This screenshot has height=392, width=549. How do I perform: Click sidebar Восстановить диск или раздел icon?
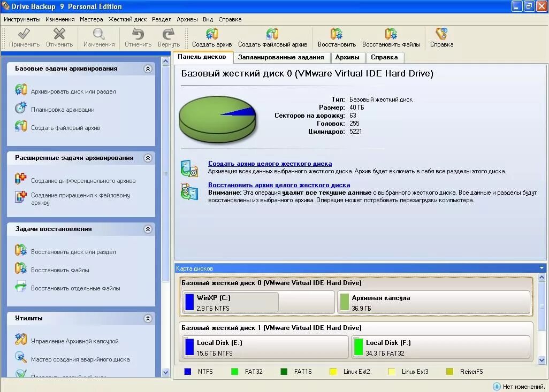pyautogui.click(x=21, y=250)
